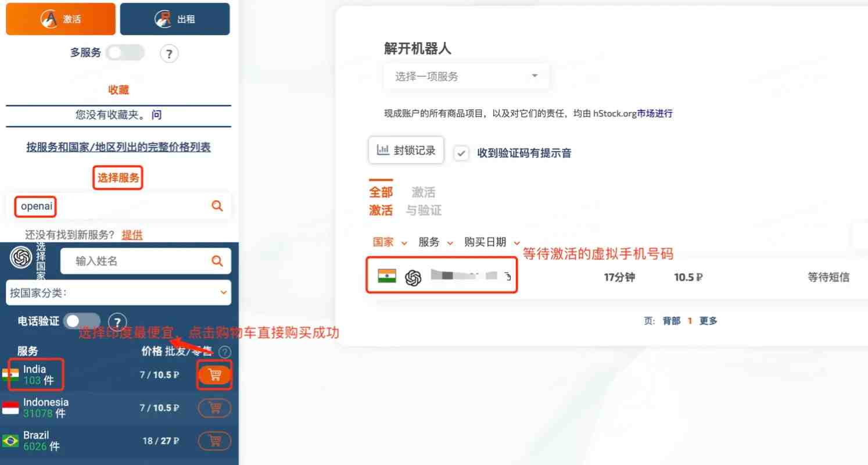Click the Brazil shopping cart icon
The image size is (868, 465).
pyautogui.click(x=214, y=441)
